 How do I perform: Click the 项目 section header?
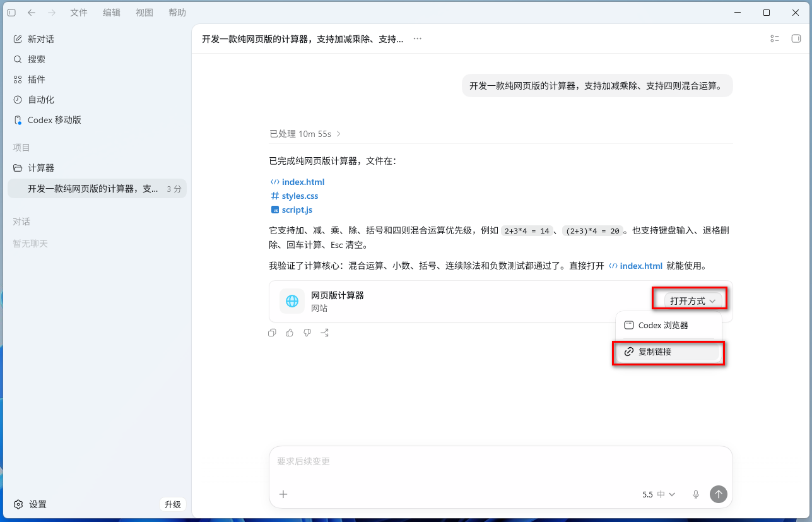21,147
